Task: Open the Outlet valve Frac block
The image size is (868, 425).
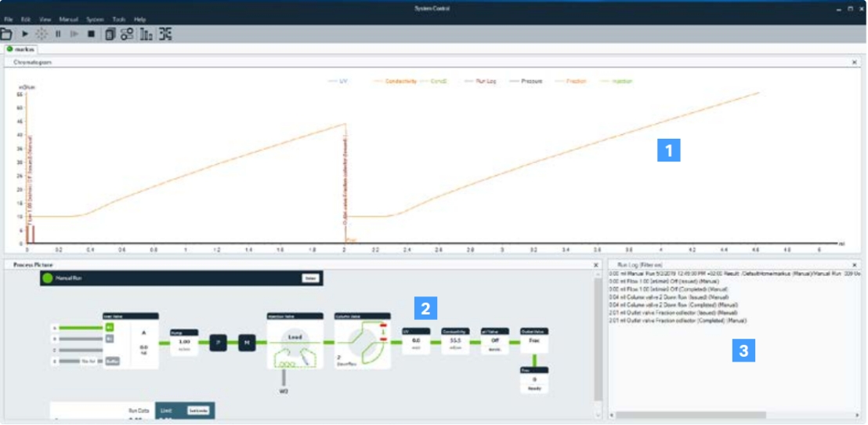Action: pos(535,342)
